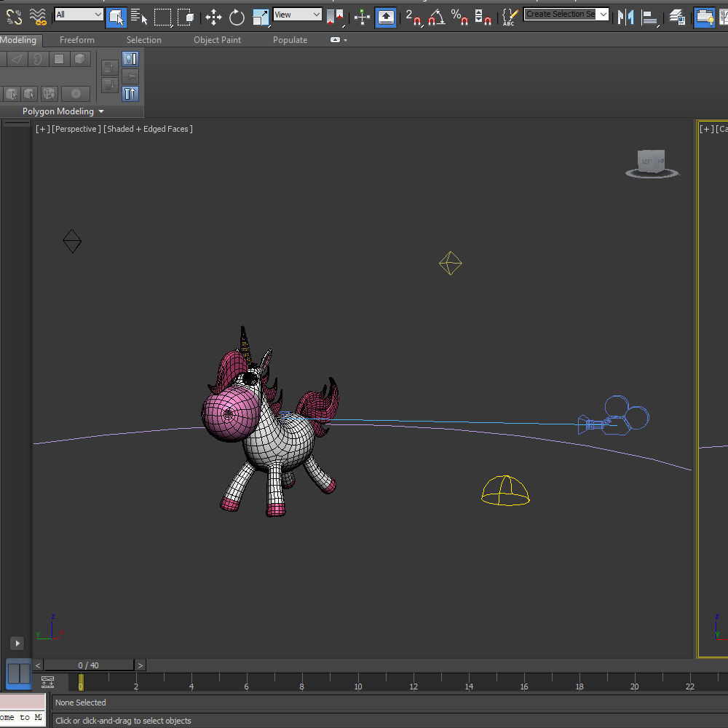Click the MAXScript listener pink field
728x728 pixels.
point(23,702)
